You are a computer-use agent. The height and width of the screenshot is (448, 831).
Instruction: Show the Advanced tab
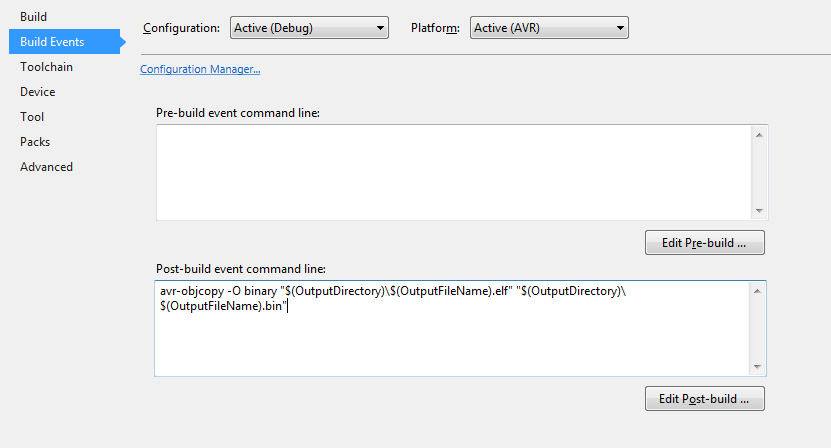tap(46, 167)
